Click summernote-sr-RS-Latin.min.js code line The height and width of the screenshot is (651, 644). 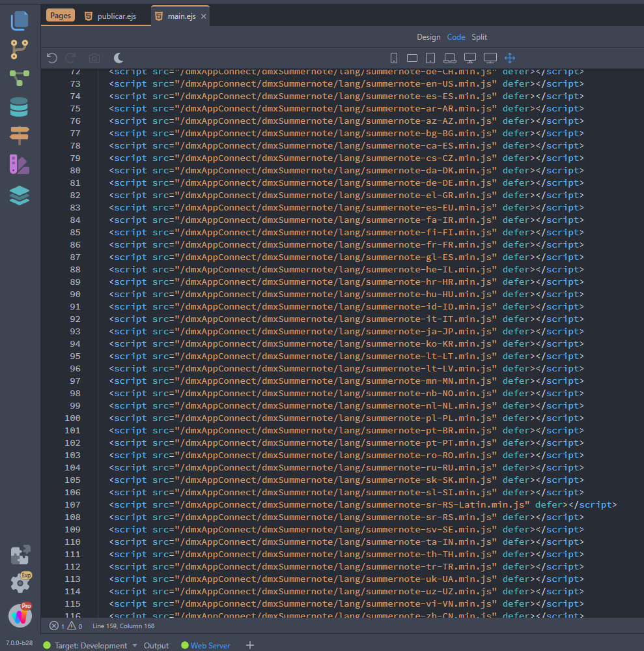tap(363, 505)
